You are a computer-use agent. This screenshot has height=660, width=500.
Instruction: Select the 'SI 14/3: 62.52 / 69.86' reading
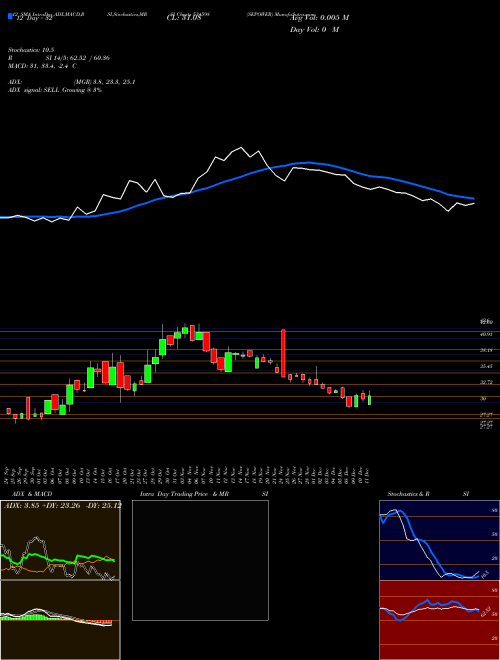(78, 58)
